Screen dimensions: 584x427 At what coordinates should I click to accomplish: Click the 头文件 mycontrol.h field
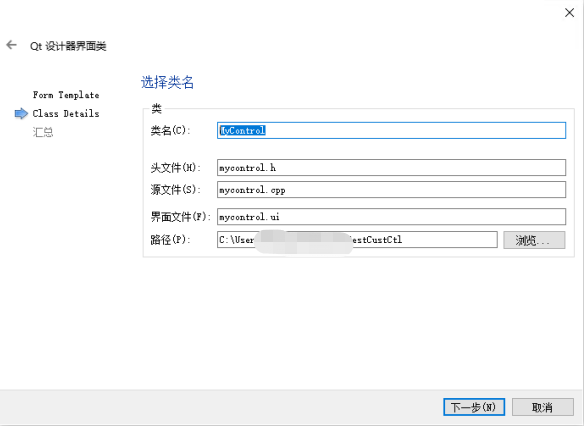pyautogui.click(x=391, y=168)
